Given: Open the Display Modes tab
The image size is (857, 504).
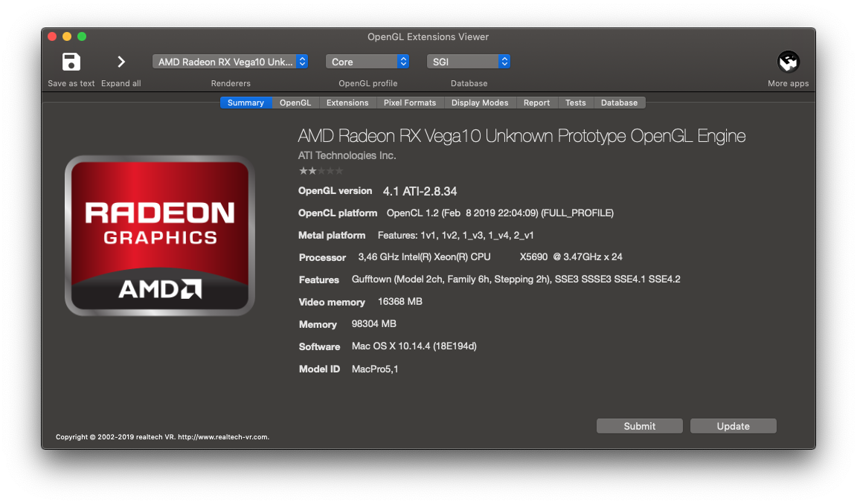Looking at the screenshot, I should click(480, 103).
